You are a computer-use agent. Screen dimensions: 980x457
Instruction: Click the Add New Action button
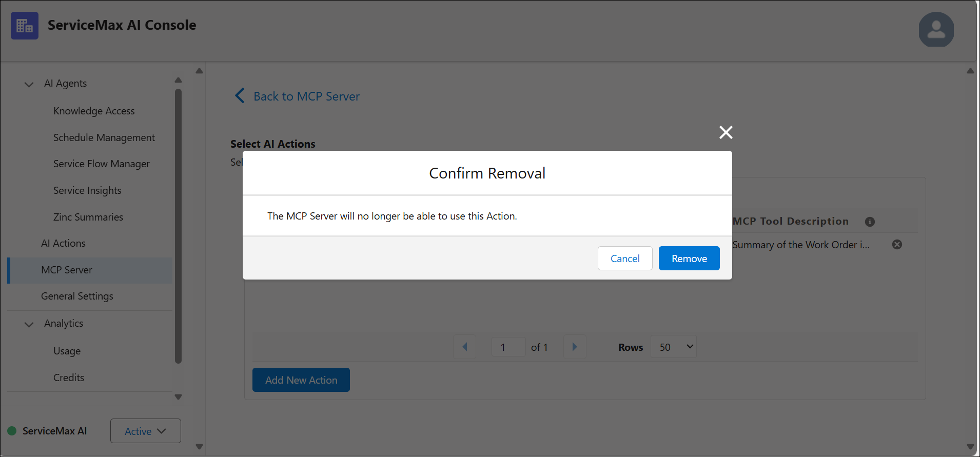[x=301, y=380]
